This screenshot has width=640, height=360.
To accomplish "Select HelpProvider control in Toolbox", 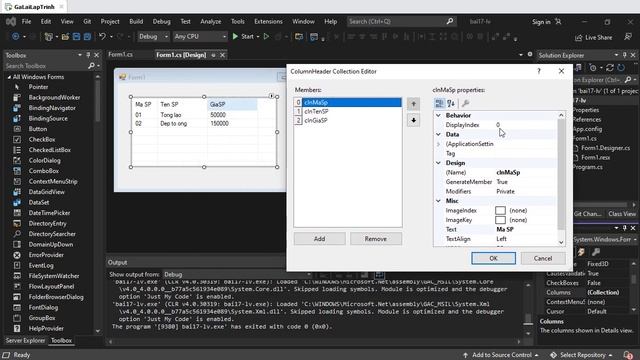I will pyautogui.click(x=46, y=328).
